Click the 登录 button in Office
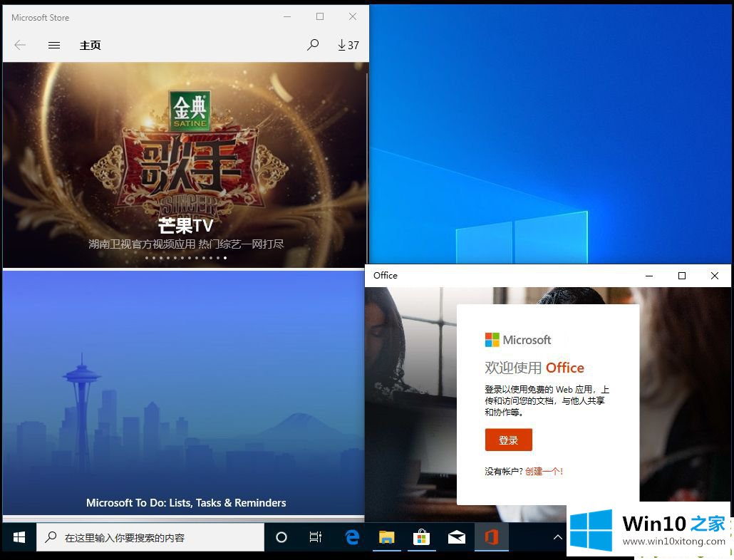The width and height of the screenshot is (734, 560). [508, 440]
